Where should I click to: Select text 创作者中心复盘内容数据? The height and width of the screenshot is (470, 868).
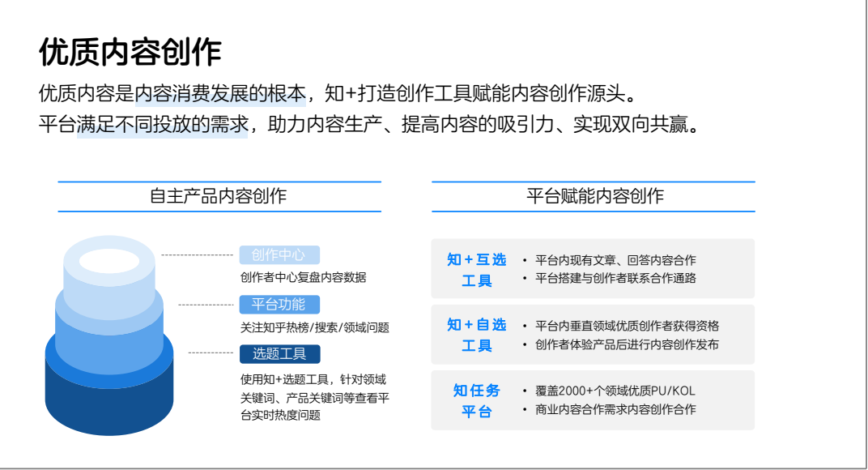tap(304, 277)
